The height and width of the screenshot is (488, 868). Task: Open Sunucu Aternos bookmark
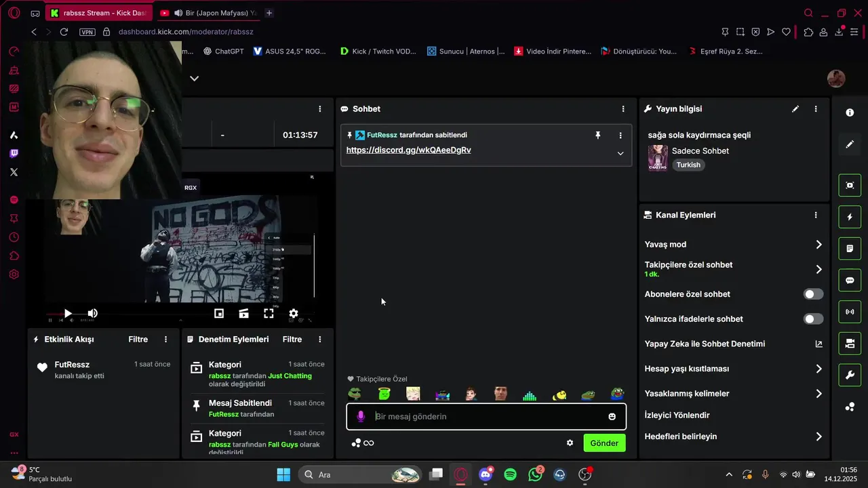466,51
